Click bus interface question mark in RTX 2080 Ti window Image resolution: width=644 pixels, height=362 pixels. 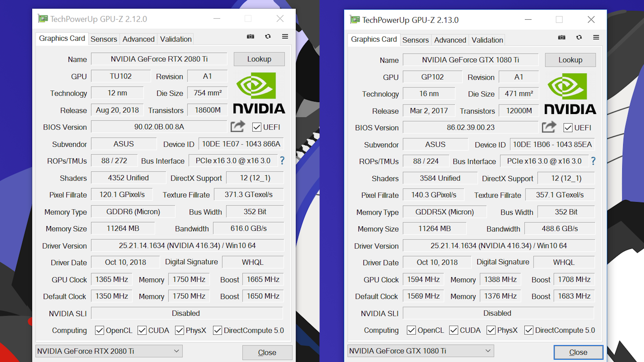(282, 160)
